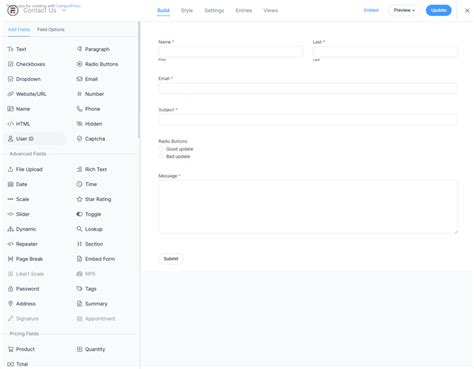
Task: Switch to the Build tab
Action: pyautogui.click(x=163, y=11)
